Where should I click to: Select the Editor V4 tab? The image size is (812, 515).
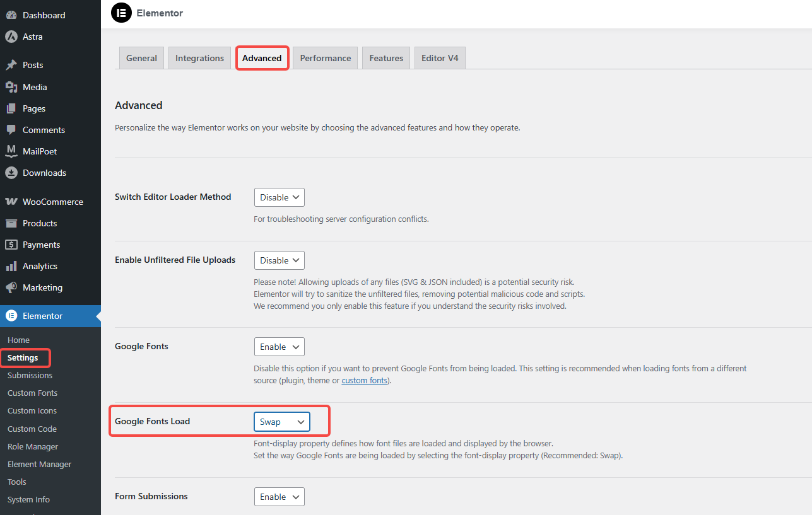pos(439,57)
